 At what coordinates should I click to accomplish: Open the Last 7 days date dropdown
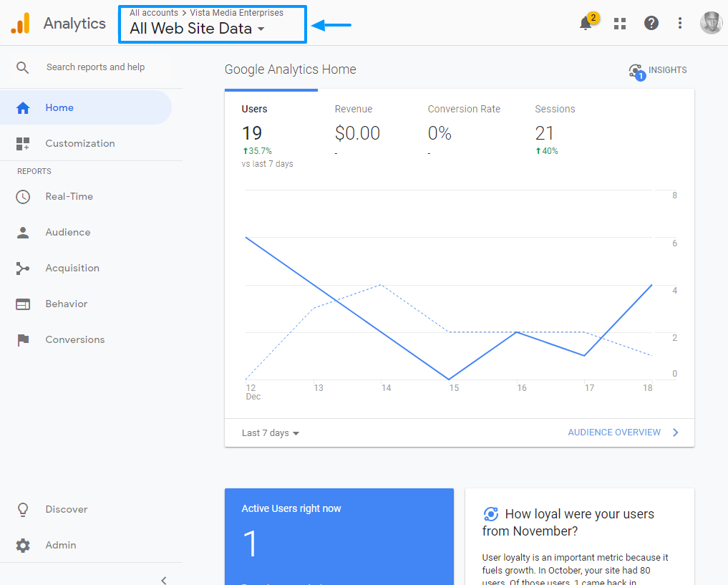pos(270,433)
